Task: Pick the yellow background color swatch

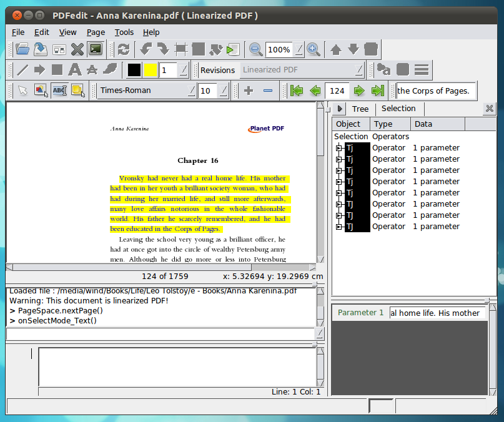Action: [x=150, y=70]
